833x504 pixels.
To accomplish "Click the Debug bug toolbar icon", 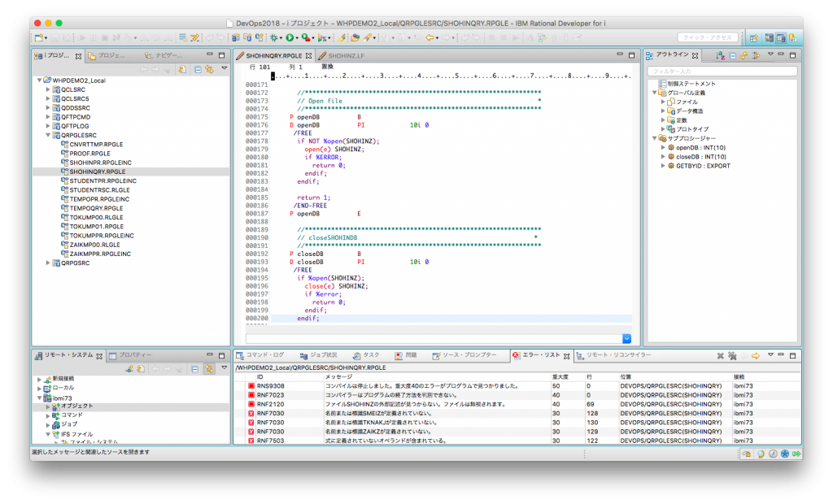I will pyautogui.click(x=274, y=37).
